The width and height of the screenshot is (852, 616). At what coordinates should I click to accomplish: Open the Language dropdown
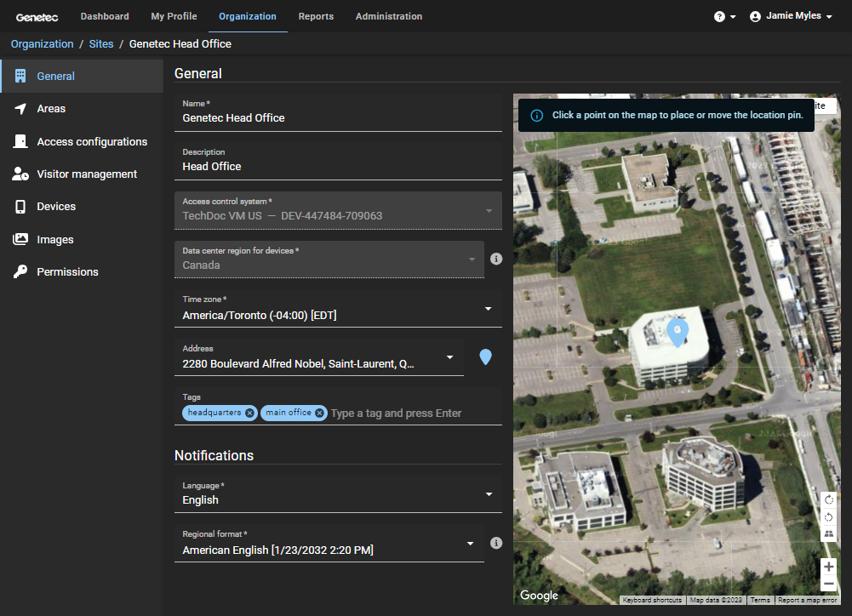pyautogui.click(x=489, y=493)
